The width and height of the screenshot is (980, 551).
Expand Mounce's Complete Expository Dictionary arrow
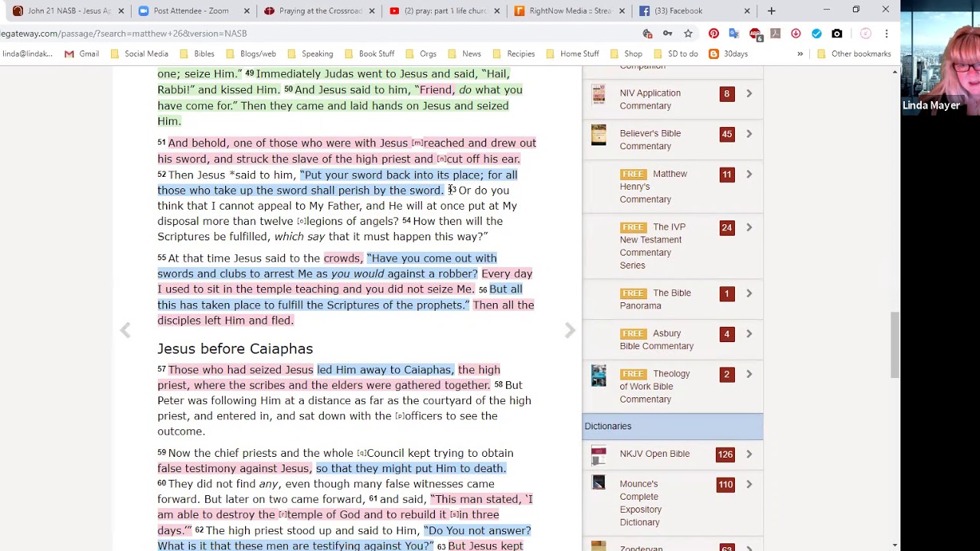coord(749,484)
